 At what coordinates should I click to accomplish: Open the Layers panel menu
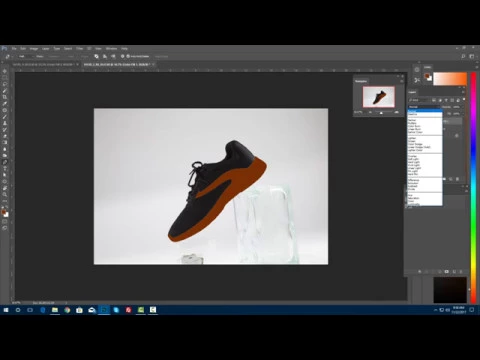click(x=463, y=92)
